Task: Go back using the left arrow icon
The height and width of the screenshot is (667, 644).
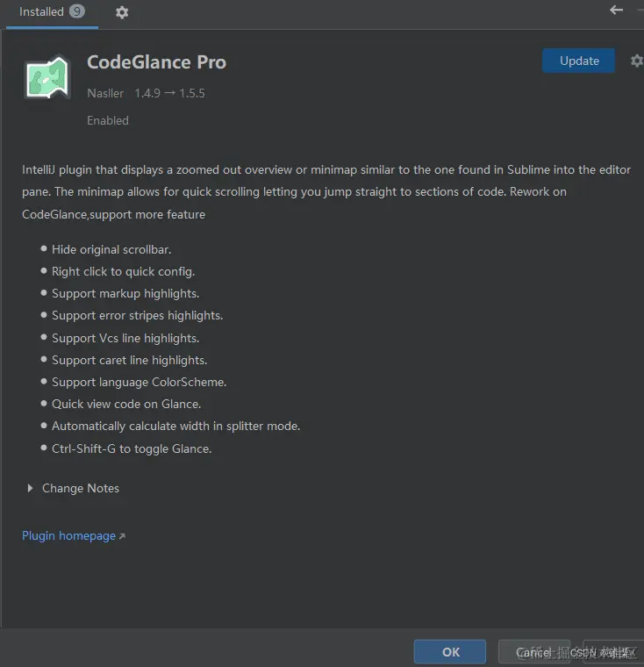Action: (616, 10)
